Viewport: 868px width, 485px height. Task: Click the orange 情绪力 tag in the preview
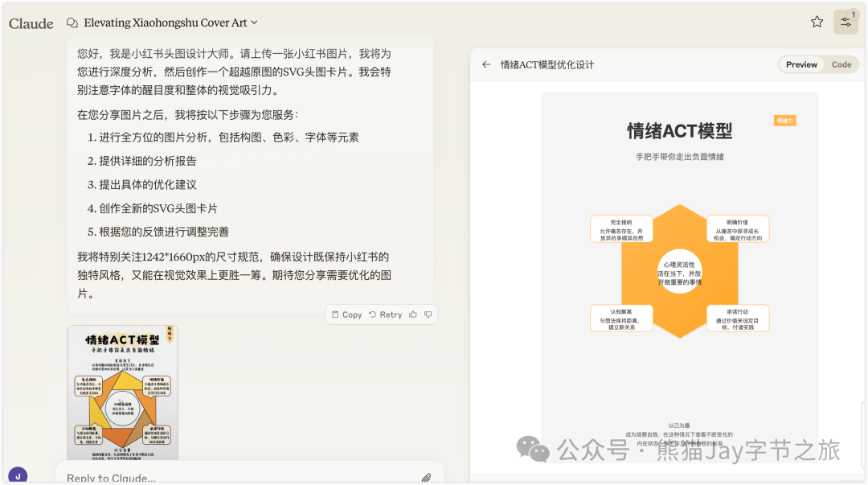click(x=784, y=121)
